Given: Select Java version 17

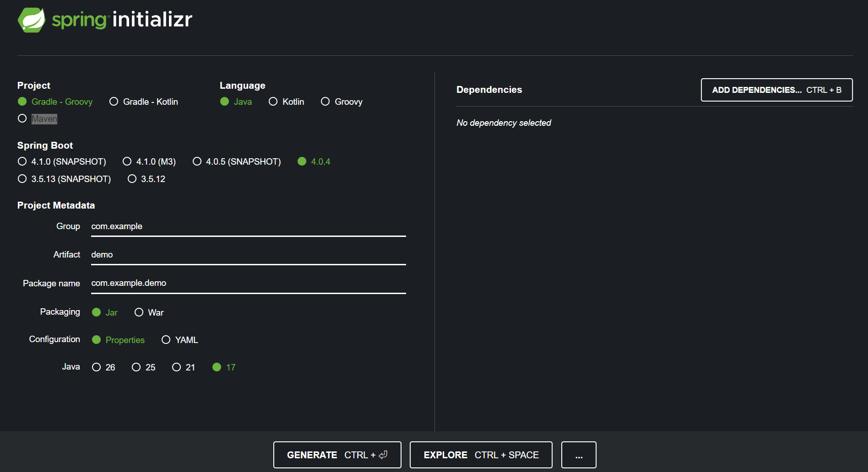Looking at the screenshot, I should click(224, 367).
